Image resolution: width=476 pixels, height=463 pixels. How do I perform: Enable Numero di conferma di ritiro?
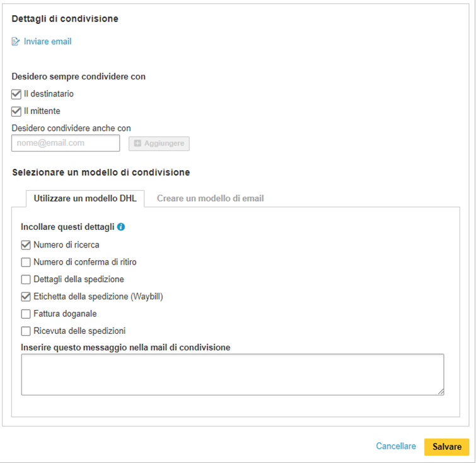[26, 262]
